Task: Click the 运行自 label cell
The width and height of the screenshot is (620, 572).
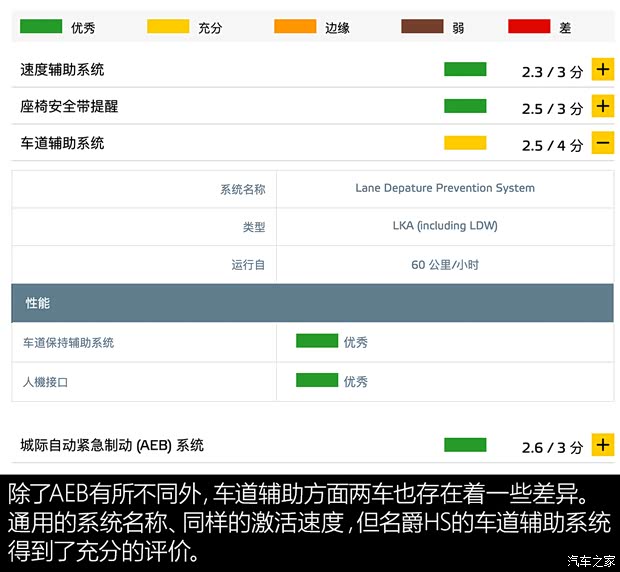Action: [144, 264]
